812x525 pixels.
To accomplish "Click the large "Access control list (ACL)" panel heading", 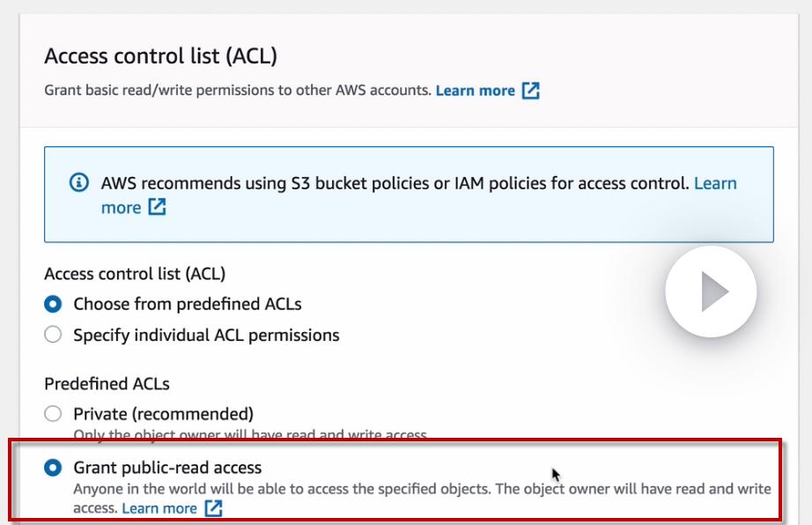I will [160, 57].
